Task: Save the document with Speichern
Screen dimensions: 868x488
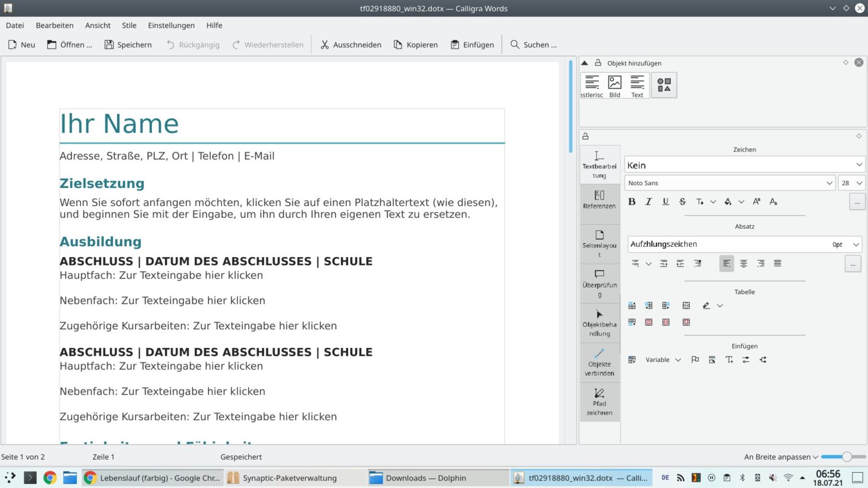Action: point(128,45)
